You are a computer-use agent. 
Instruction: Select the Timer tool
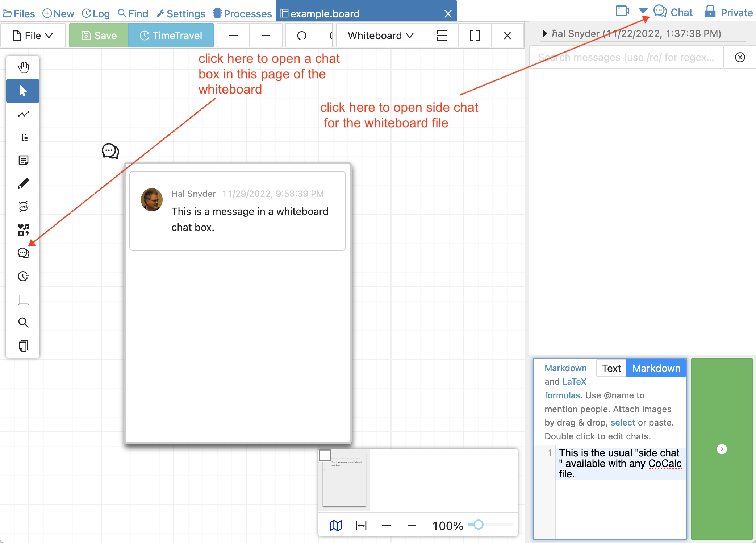[23, 276]
